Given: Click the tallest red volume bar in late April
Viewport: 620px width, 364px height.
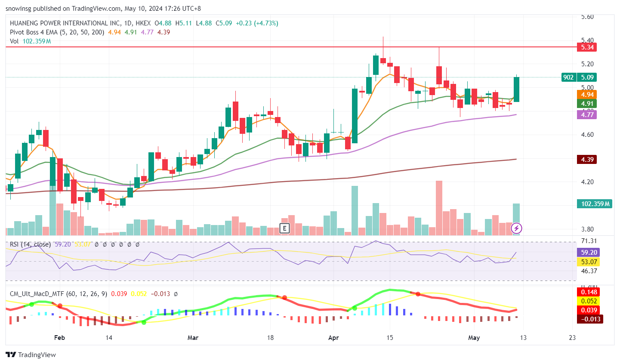Looking at the screenshot, I should (x=439, y=208).
